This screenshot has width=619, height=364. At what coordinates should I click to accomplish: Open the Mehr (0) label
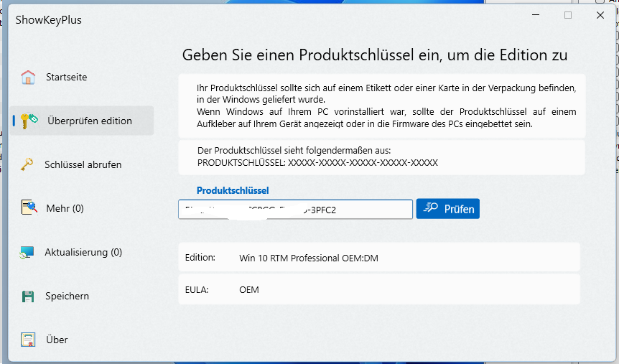click(x=65, y=208)
